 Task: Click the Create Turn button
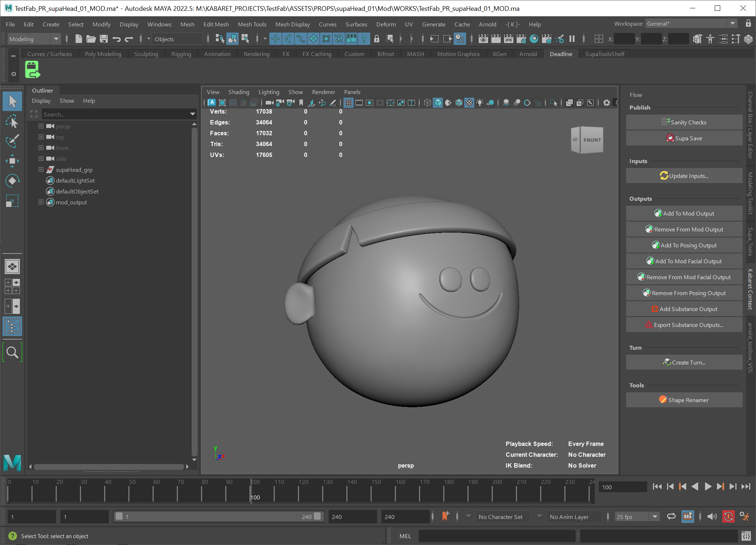[x=684, y=362]
